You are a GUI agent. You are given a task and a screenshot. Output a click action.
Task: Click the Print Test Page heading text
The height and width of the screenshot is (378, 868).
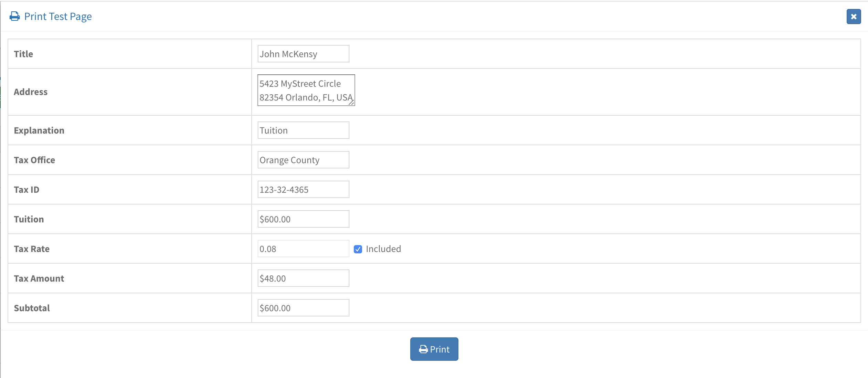coord(58,17)
